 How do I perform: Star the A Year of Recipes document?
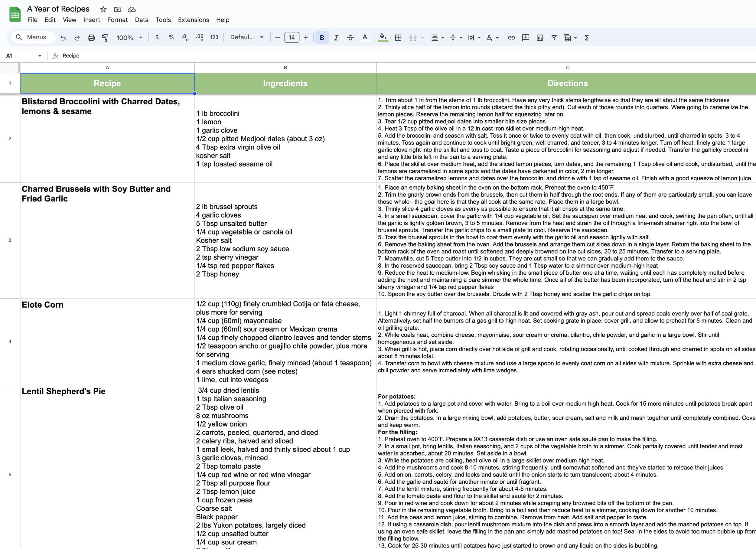tap(103, 9)
